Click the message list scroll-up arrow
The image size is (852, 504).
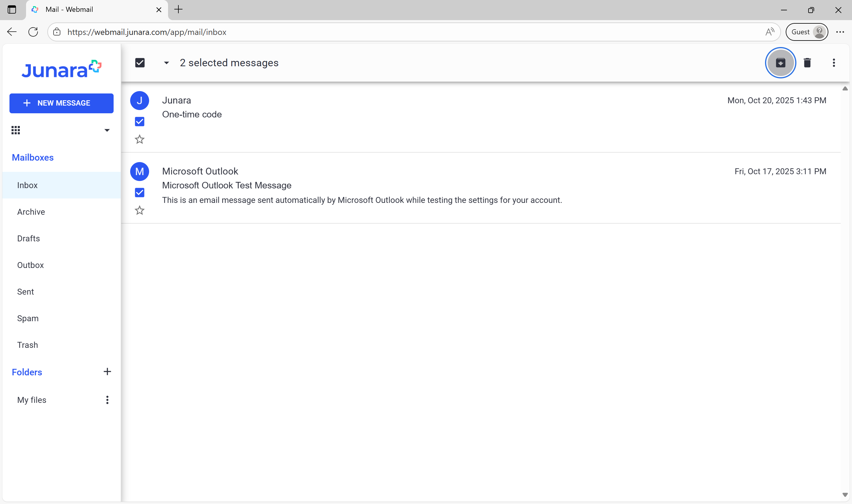(x=845, y=89)
